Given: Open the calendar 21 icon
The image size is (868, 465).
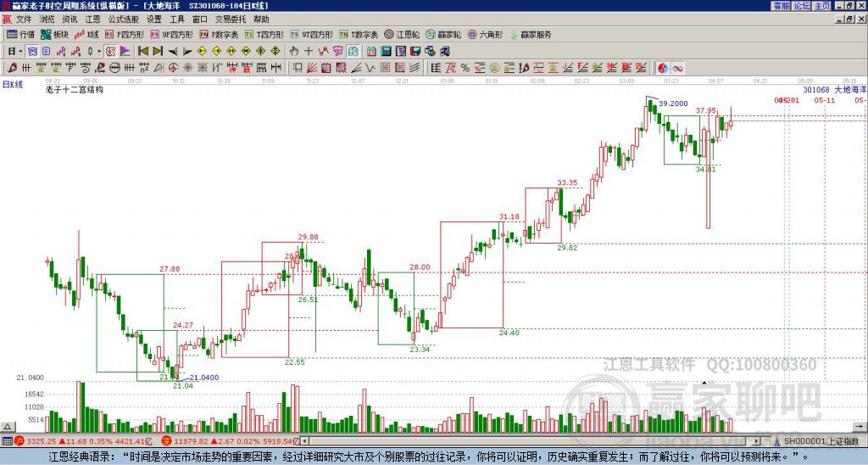Looking at the screenshot, I should [x=371, y=52].
